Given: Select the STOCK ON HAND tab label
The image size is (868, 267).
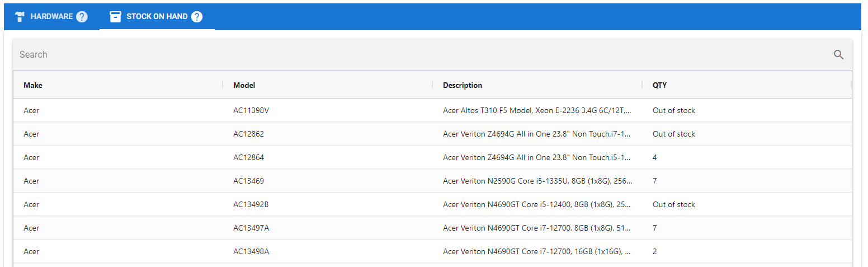Looking at the screenshot, I should point(157,17).
